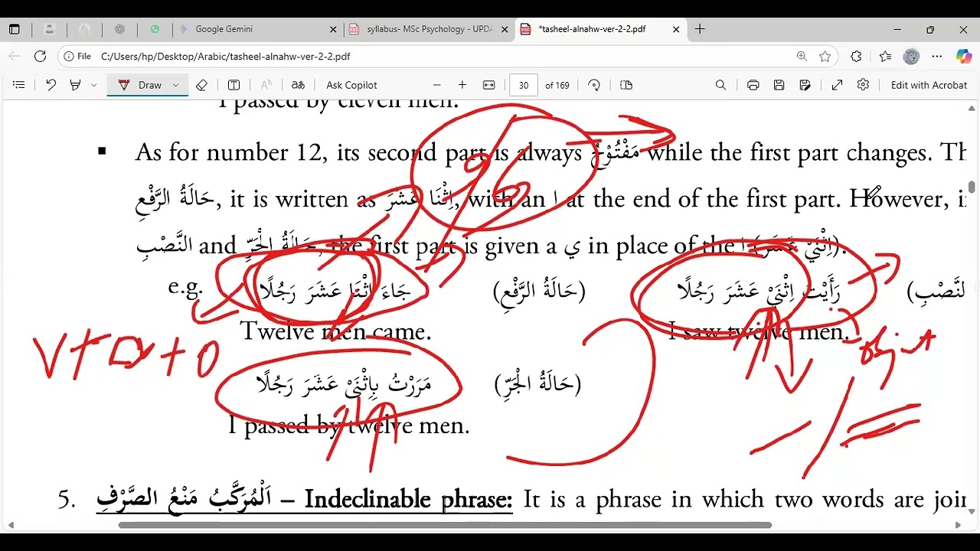
Task: Toggle fit to width
Action: (x=489, y=85)
